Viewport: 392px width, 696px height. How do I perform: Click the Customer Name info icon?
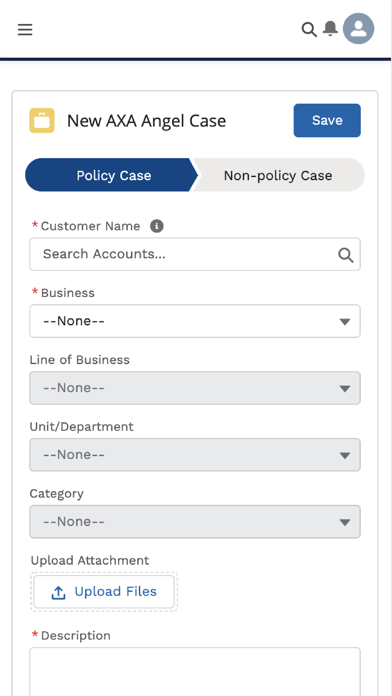tap(157, 226)
